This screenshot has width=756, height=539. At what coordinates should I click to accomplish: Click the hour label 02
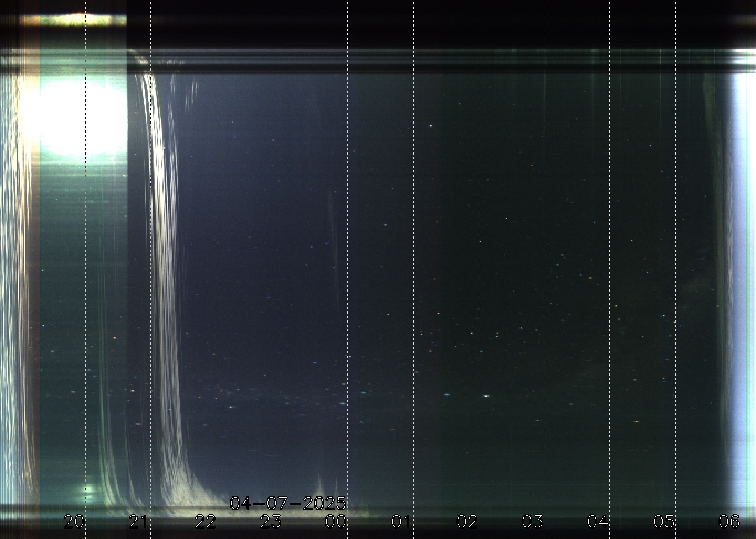pyautogui.click(x=467, y=521)
